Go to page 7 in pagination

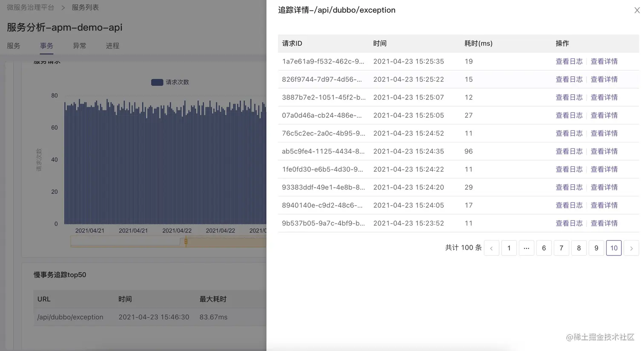coord(561,248)
